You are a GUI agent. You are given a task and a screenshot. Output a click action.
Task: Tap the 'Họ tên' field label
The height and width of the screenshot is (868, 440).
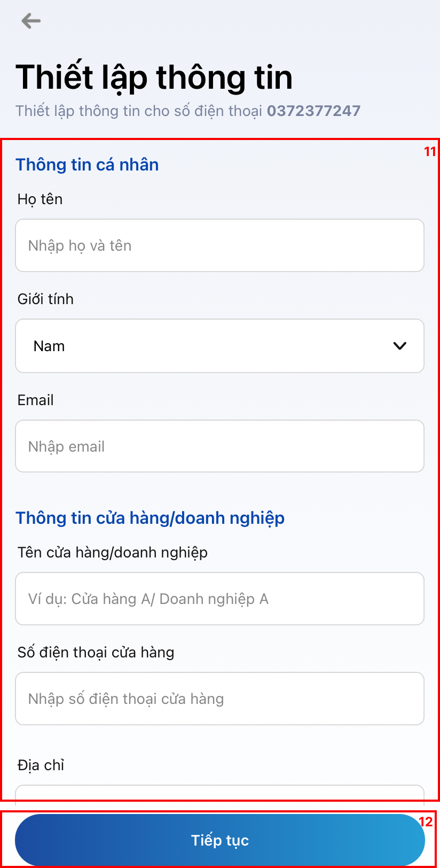40,199
